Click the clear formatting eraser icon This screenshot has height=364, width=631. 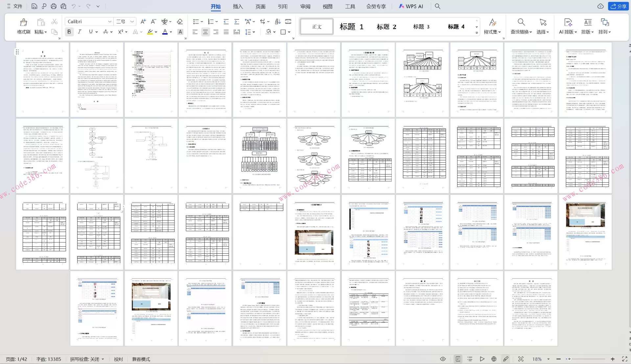pos(179,22)
